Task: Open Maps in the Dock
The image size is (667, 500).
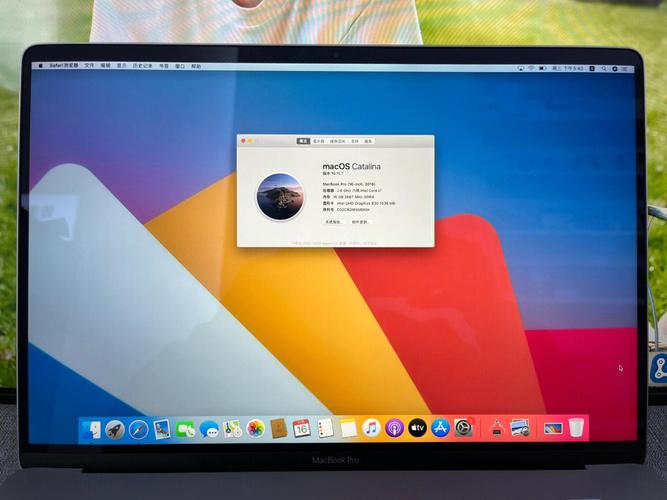Action: (232, 429)
